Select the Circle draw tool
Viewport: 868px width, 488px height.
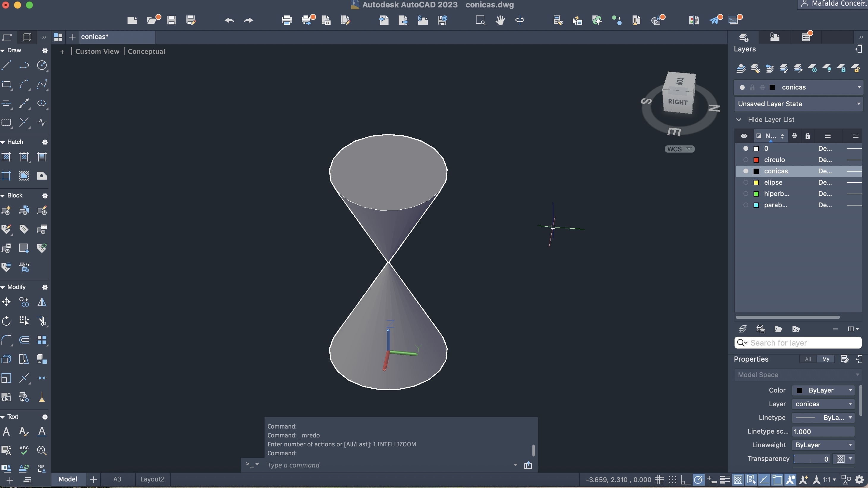(42, 65)
